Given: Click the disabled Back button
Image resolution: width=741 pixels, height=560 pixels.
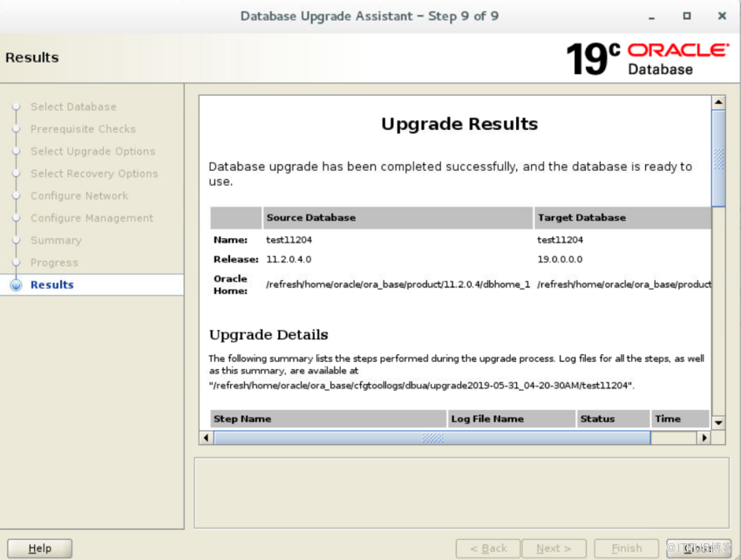Looking at the screenshot, I should pos(488,548).
